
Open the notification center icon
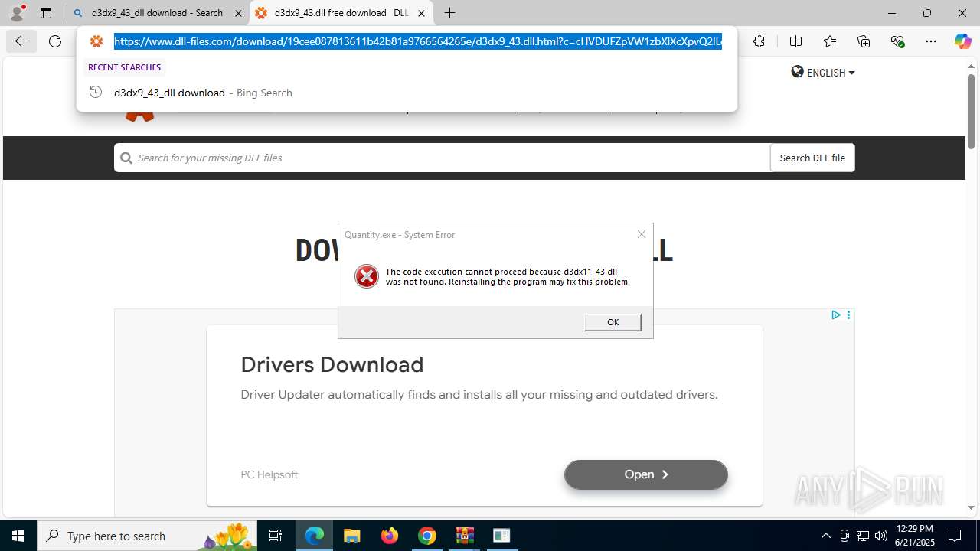click(x=955, y=536)
